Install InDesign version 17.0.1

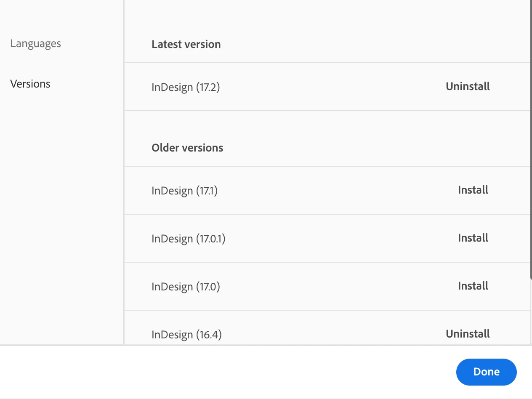473,238
